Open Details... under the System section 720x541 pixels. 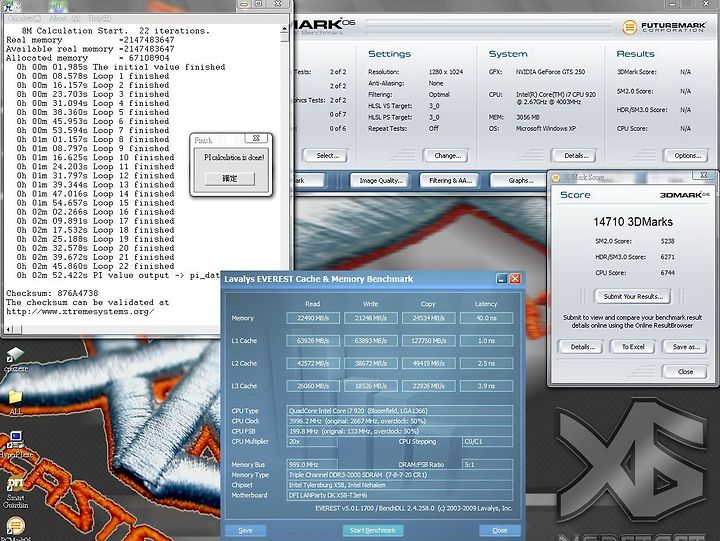pyautogui.click(x=576, y=156)
